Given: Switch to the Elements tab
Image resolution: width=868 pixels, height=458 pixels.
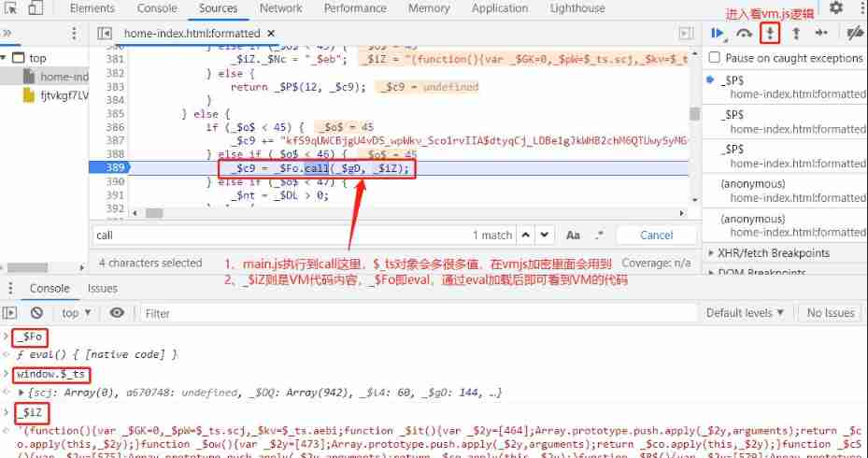Looking at the screenshot, I should click(92, 8).
